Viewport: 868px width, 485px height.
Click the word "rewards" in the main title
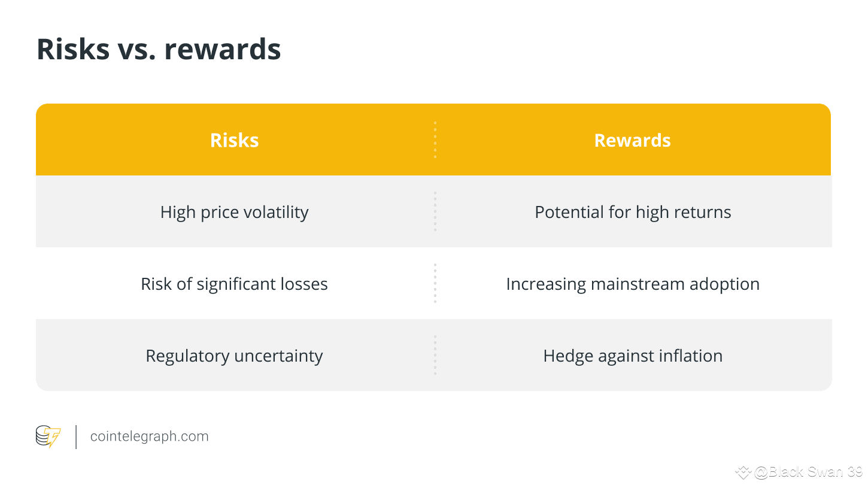pyautogui.click(x=222, y=49)
